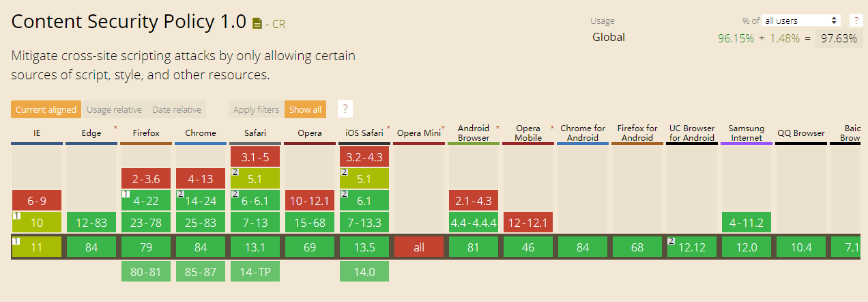Toggle the Current aligned view

tap(46, 109)
